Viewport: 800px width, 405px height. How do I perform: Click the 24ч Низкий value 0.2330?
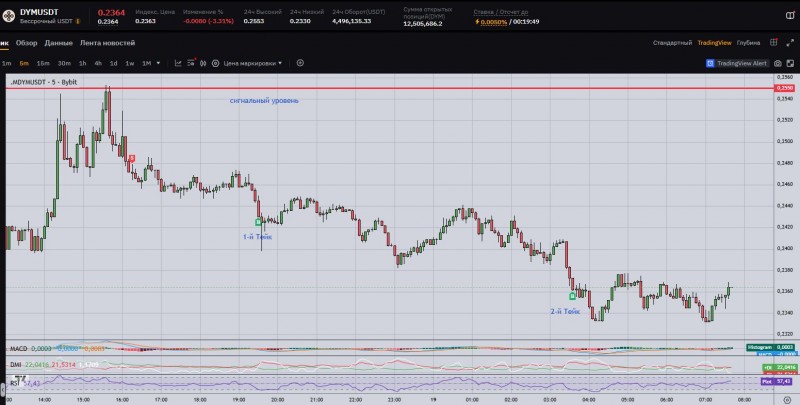[x=300, y=21]
